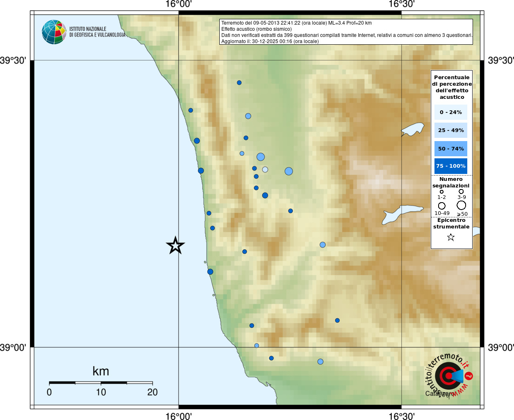514x420 pixels.
Task: Click the 3-9 reports circle in legend
Action: point(461,192)
